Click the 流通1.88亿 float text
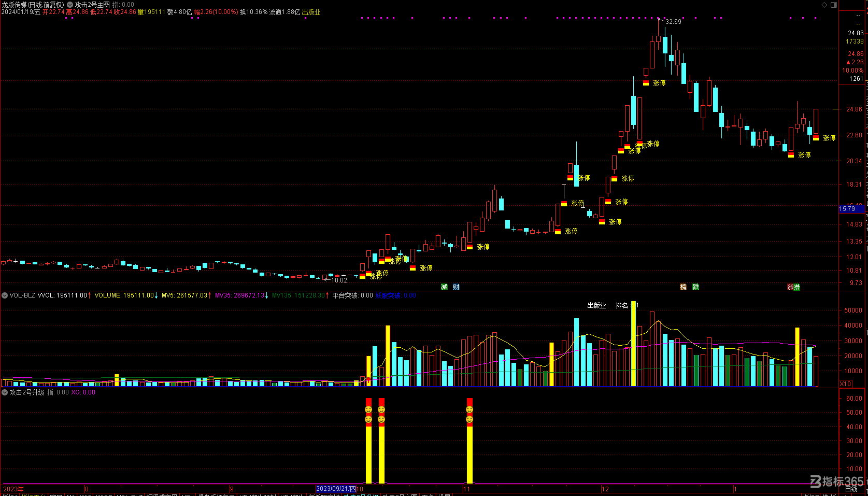Screen dimensions: 868x496 point(284,12)
